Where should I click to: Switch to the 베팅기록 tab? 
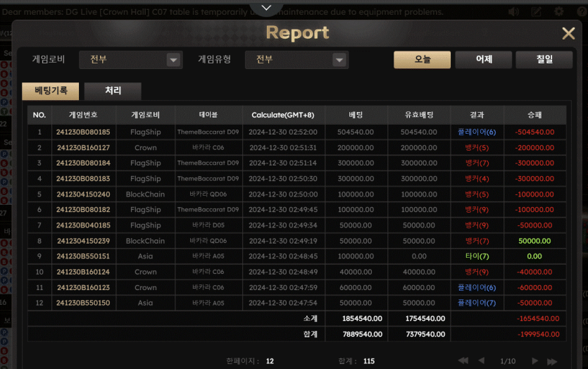click(51, 91)
